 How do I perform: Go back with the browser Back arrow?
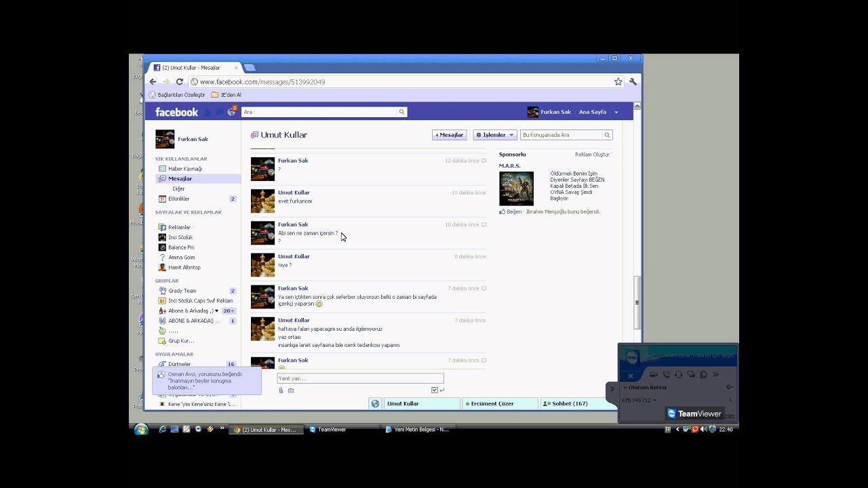coord(153,81)
